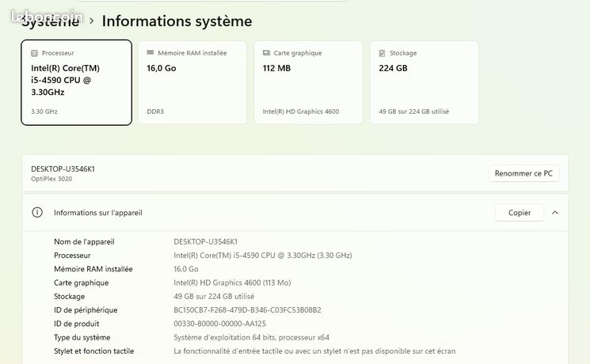The image size is (590, 364).
Task: Click the Carte graphique icon
Action: click(x=266, y=53)
